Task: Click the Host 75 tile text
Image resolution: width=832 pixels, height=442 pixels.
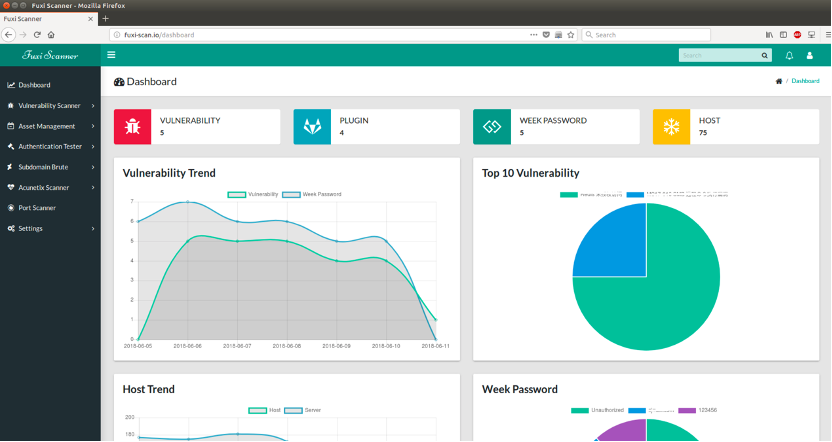Action: pyautogui.click(x=709, y=126)
